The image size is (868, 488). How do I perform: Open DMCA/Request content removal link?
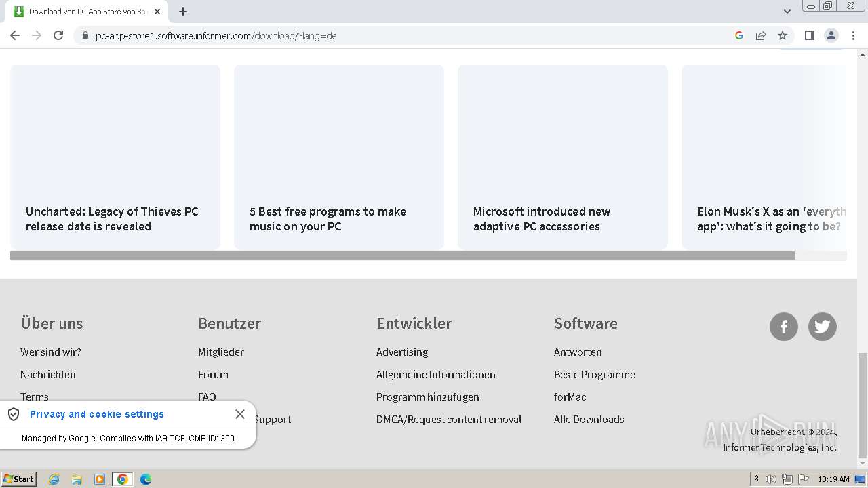tap(449, 419)
